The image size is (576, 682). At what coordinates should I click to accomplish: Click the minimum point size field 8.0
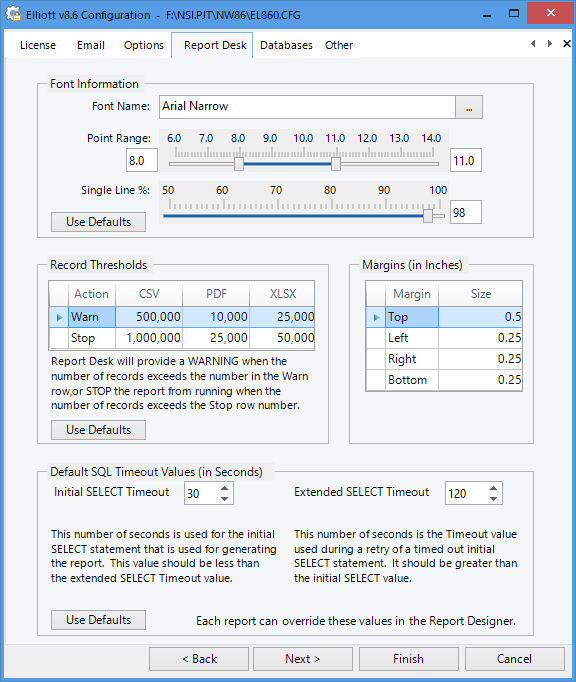point(142,160)
